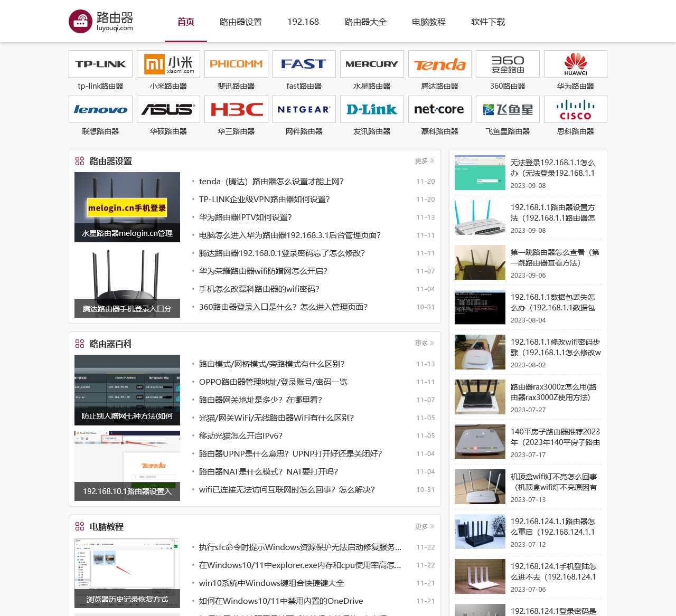The height and width of the screenshot is (616, 676).
Task: Open the 360 安全路由 brand logo
Action: [x=508, y=64]
